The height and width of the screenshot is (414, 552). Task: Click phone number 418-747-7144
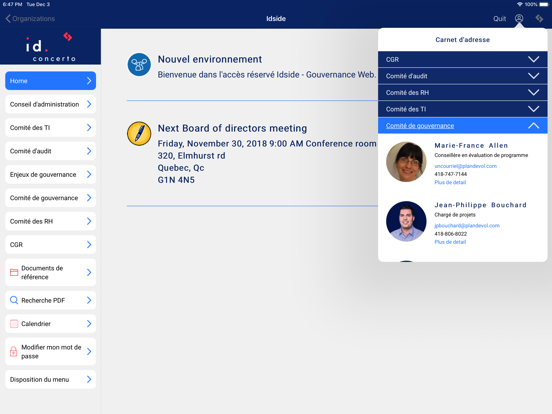coord(450,174)
